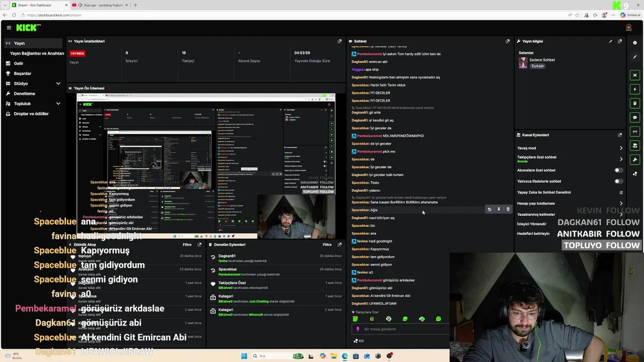
Task: Pop out the Denetim Eylemleri panel
Action: tap(340, 245)
